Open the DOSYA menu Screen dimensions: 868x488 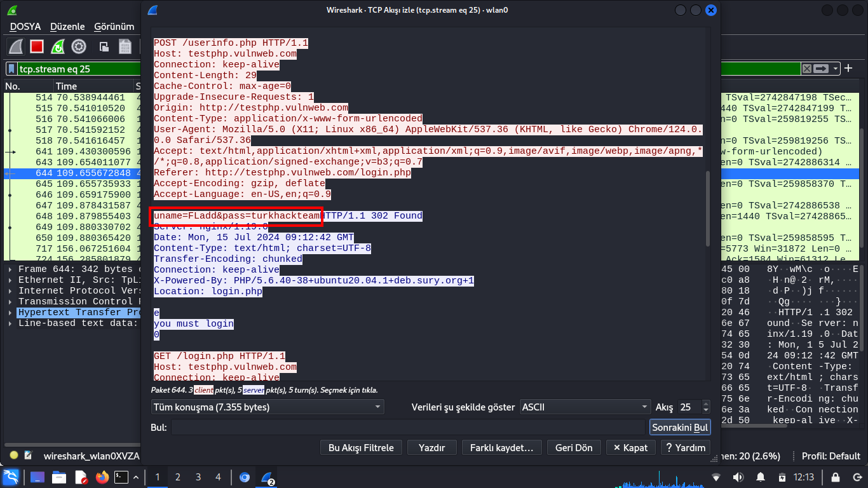pyautogui.click(x=25, y=27)
